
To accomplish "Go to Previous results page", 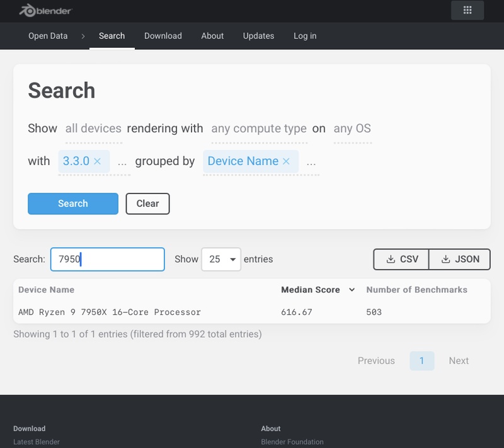I will click(x=376, y=360).
